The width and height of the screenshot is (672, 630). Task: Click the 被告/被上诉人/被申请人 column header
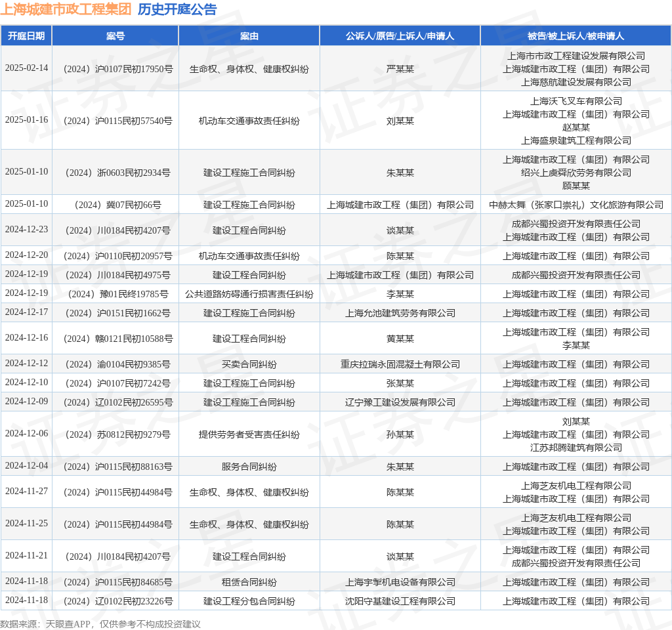[x=576, y=36]
